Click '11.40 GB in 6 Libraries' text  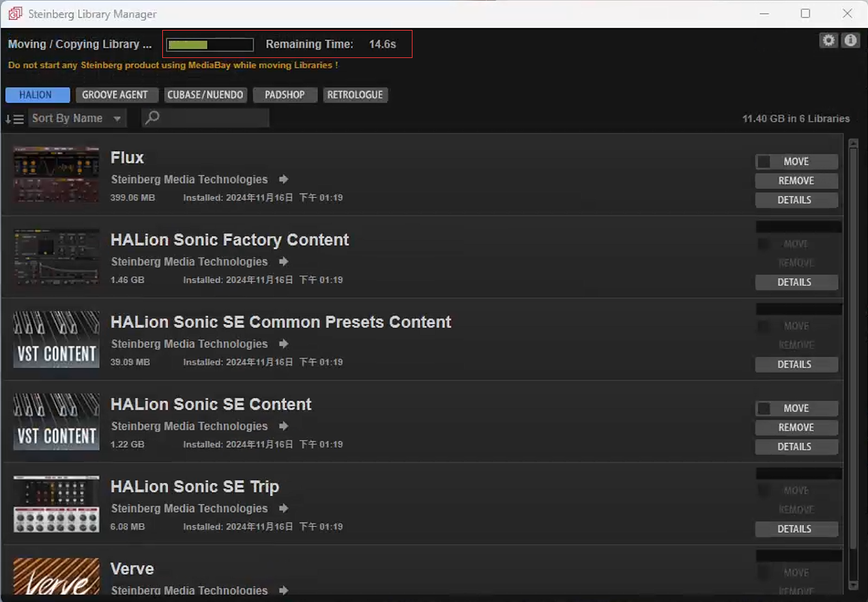click(796, 119)
